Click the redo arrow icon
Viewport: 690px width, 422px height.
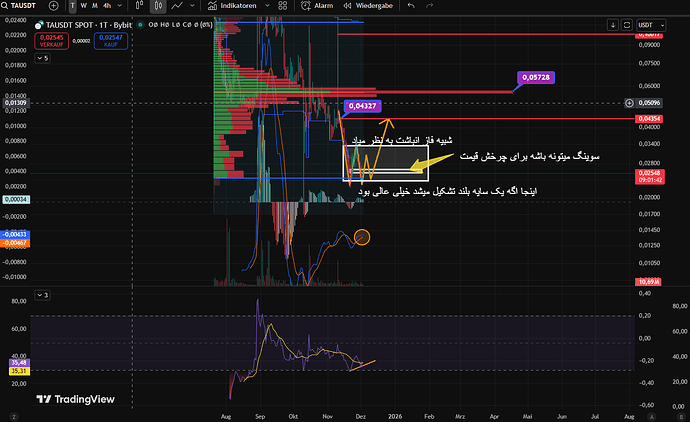(427, 5)
